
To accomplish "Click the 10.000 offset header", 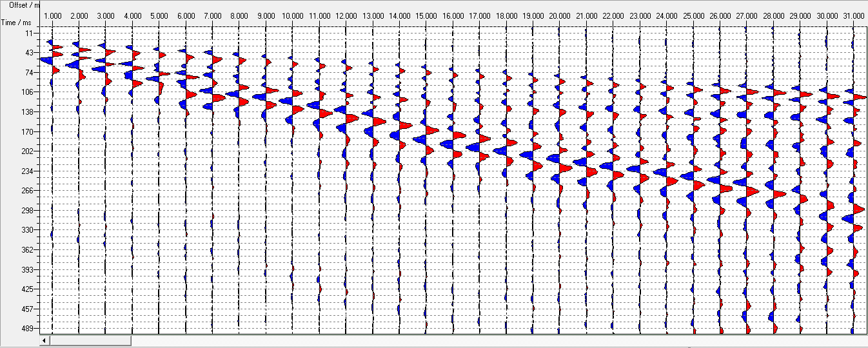I will click(x=292, y=15).
